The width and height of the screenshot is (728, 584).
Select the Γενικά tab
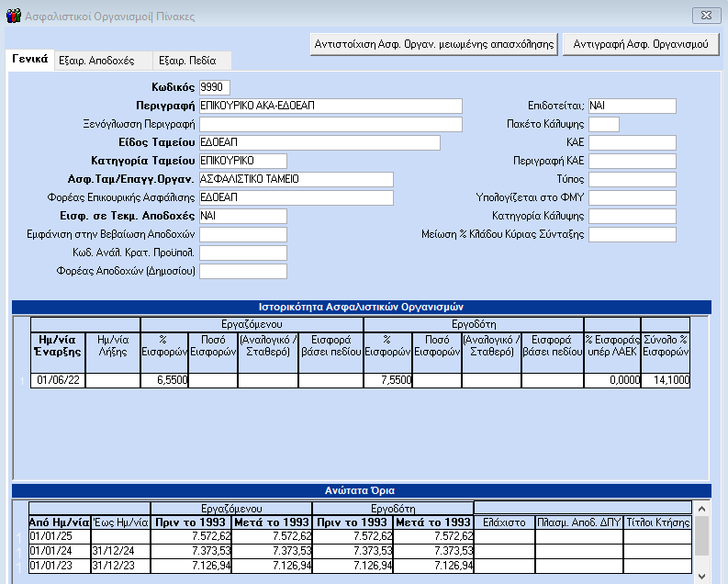coord(29,60)
